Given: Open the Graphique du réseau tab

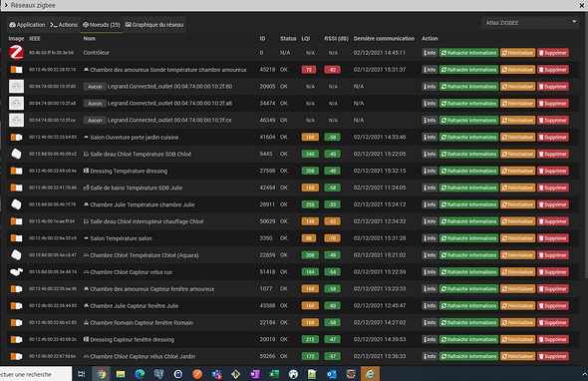Looking at the screenshot, I should point(154,25).
